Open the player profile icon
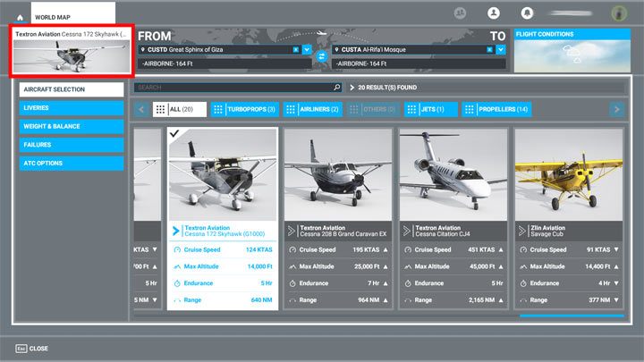This screenshot has height=362, width=644. pyautogui.click(x=493, y=13)
